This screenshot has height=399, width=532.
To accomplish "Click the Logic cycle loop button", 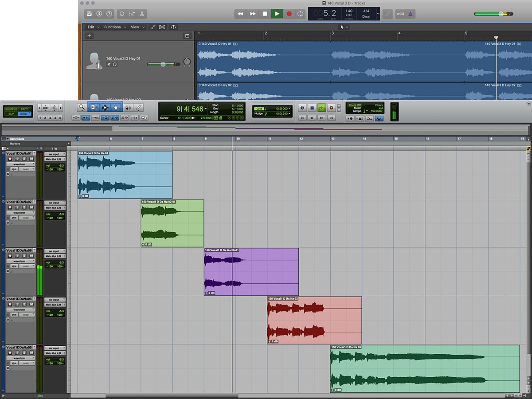I will (301, 14).
